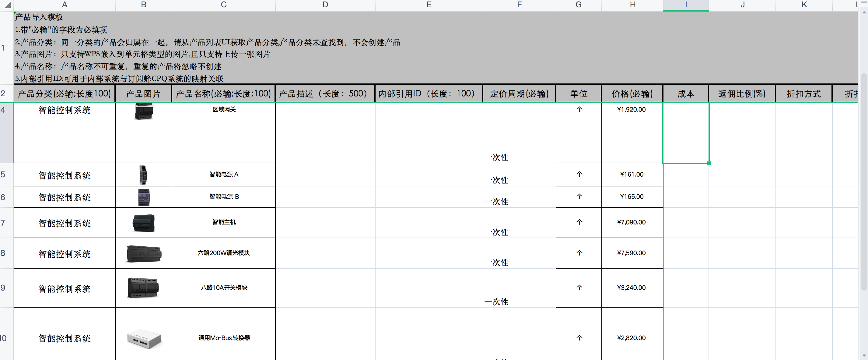The image size is (868, 360).
Task: Click the 智能电源 A product image
Action: point(143,175)
